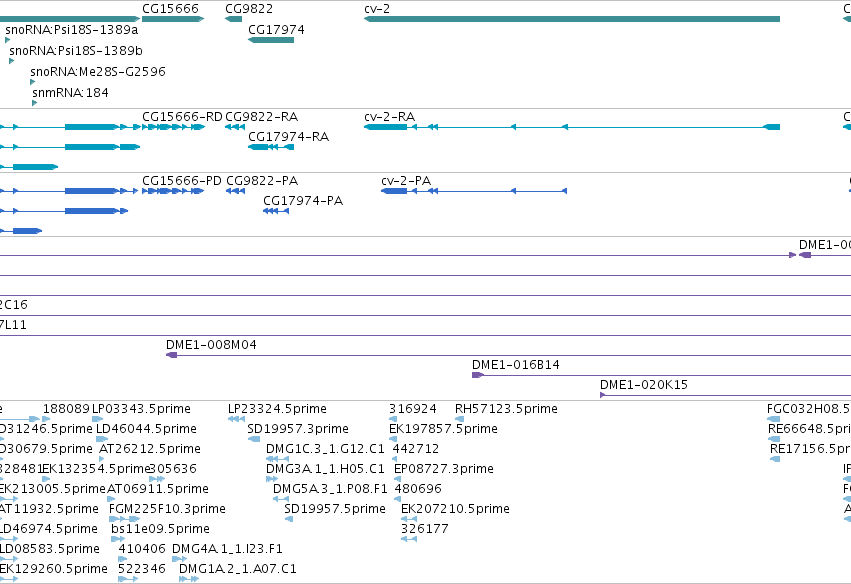Click the 522346 EST label

tap(142, 569)
